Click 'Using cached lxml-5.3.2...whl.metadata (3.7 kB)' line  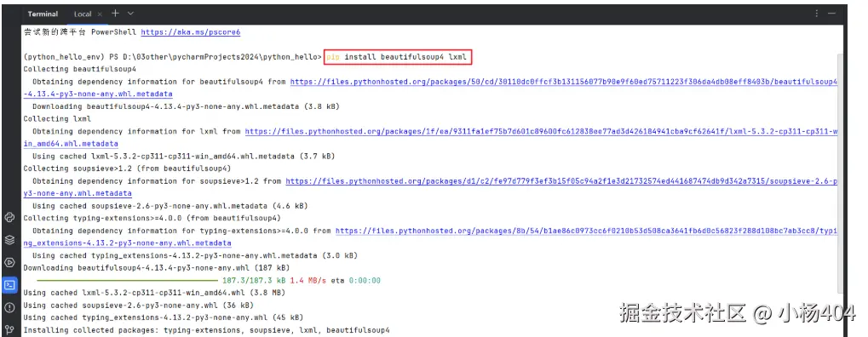[183, 156]
